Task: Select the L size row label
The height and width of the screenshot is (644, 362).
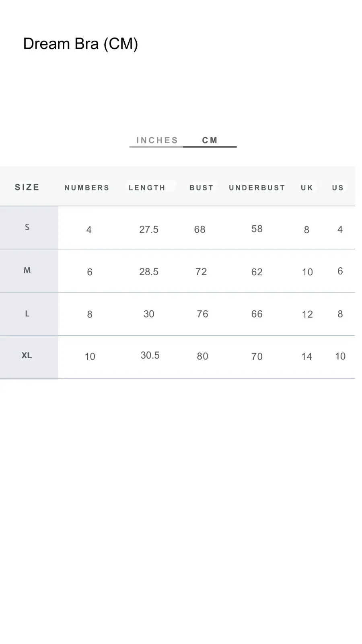Action: click(27, 314)
